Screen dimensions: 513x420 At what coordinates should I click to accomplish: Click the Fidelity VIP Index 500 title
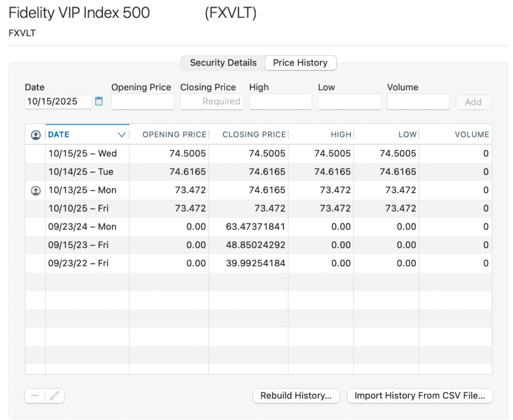(x=79, y=13)
